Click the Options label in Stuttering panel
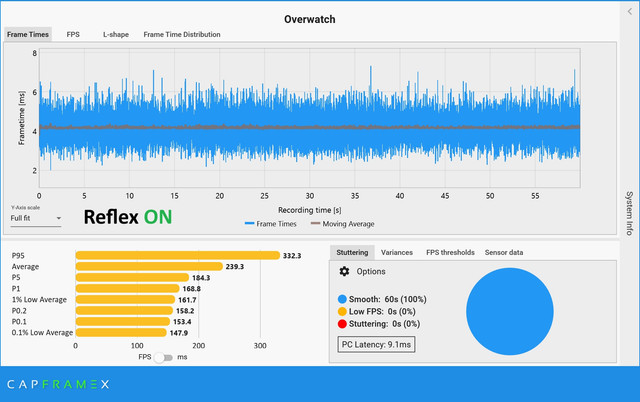The height and width of the screenshot is (402, 640). tap(371, 271)
